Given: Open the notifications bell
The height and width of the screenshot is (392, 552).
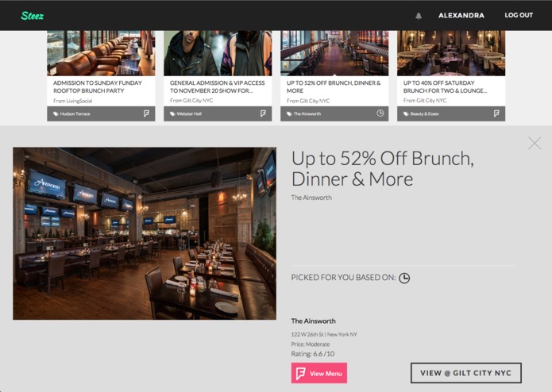Looking at the screenshot, I should click(x=419, y=16).
